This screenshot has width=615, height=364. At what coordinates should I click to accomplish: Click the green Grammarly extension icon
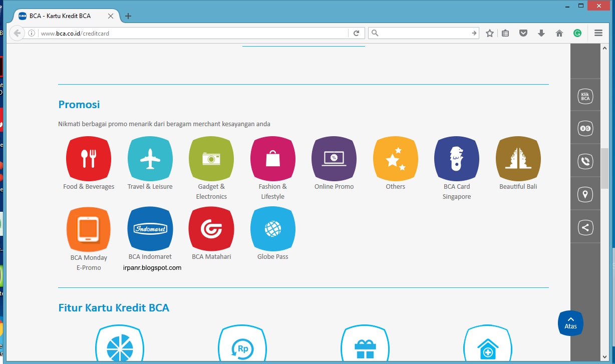577,33
